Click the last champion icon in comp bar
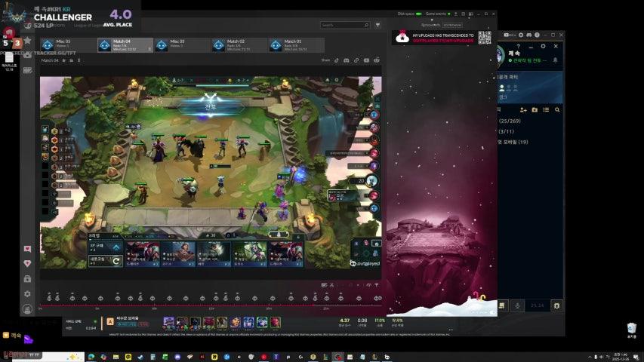644x362 pixels. pyautogui.click(x=275, y=323)
